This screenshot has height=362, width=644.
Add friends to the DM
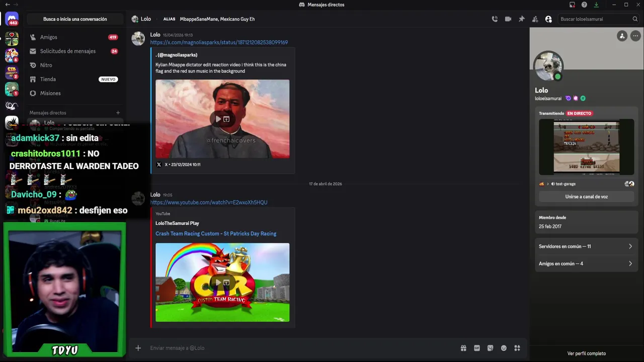535,19
